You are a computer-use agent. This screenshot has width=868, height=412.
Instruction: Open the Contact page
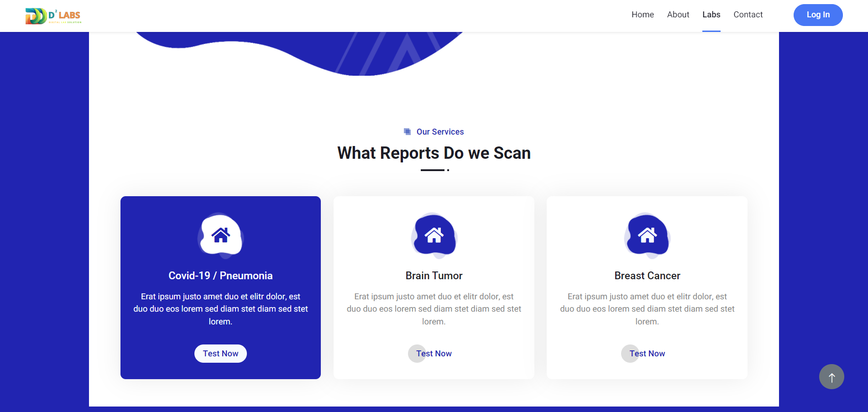pyautogui.click(x=748, y=15)
